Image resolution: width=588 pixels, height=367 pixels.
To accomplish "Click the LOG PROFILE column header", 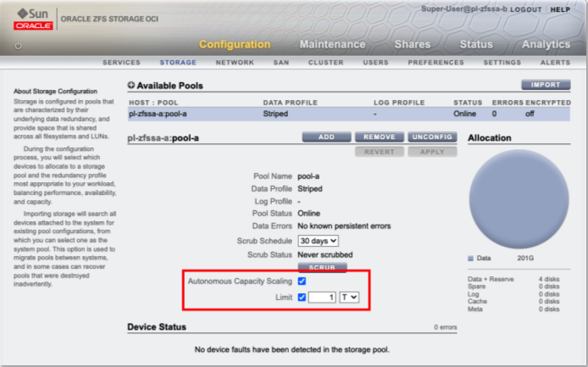I will tap(399, 103).
